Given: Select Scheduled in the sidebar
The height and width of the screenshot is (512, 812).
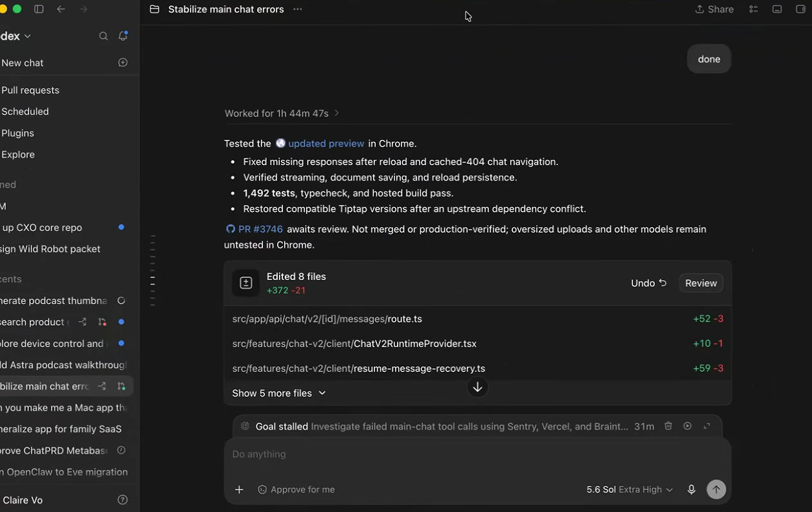Looking at the screenshot, I should pos(25,112).
